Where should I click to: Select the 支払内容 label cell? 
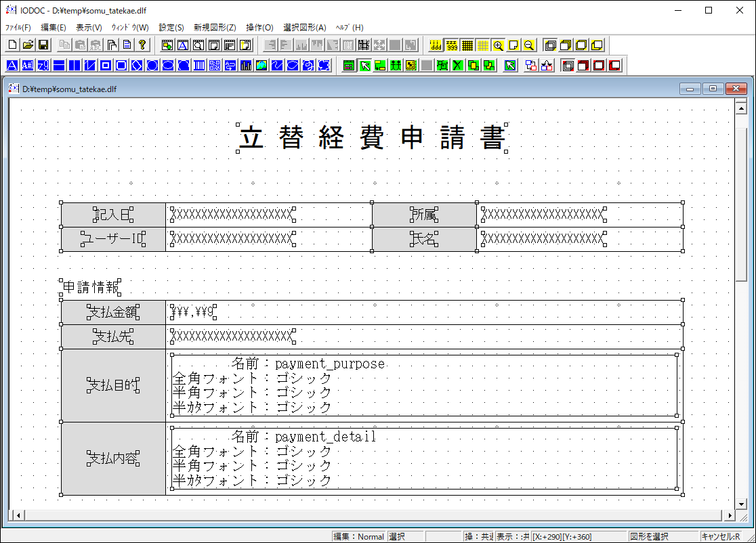coord(113,458)
